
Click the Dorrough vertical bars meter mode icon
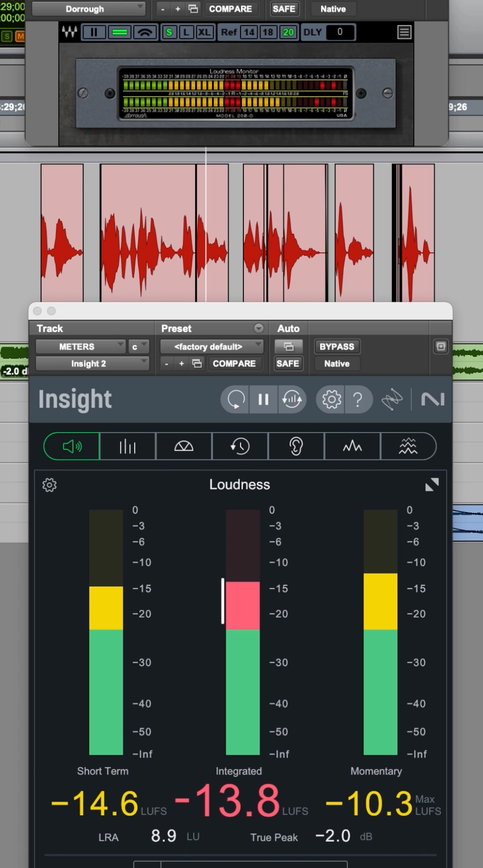pos(94,32)
